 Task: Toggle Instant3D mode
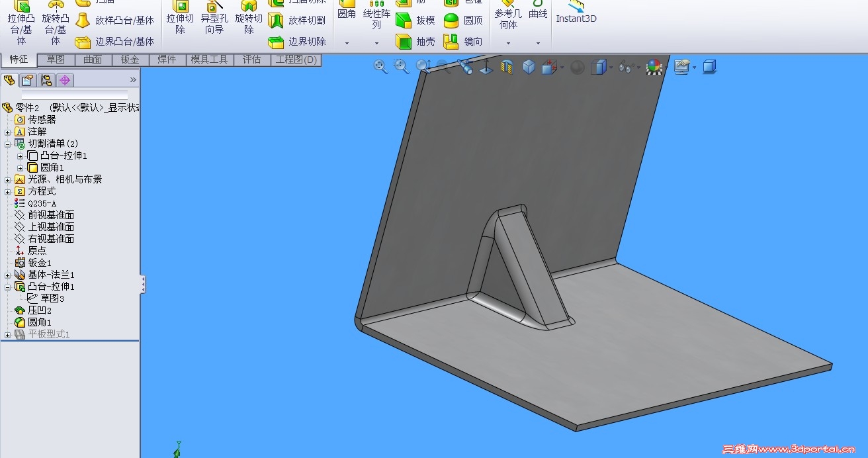576,13
